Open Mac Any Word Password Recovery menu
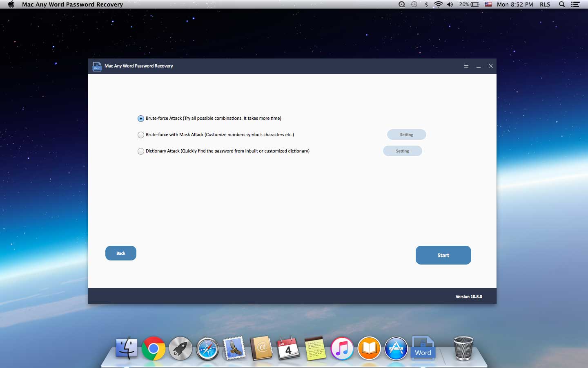588x368 pixels. point(72,4)
